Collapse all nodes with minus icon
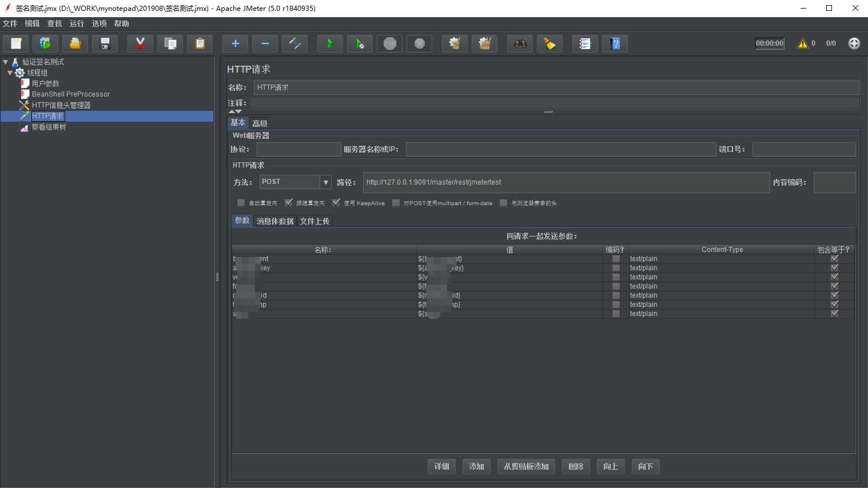 point(265,43)
